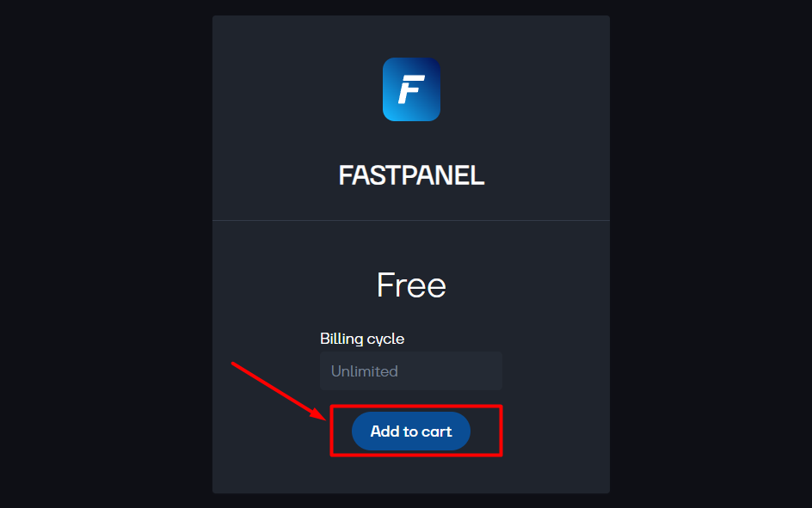Click the 'PANEL' part of product name

click(446, 175)
